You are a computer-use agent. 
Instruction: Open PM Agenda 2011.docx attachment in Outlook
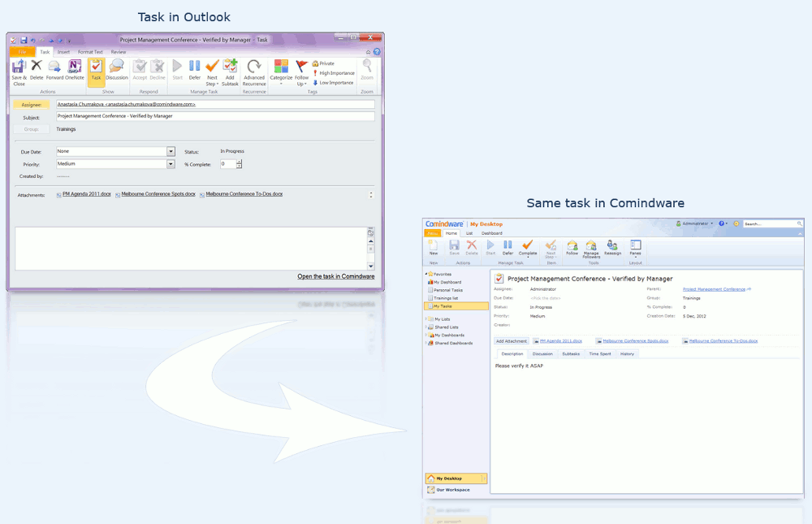tap(87, 194)
